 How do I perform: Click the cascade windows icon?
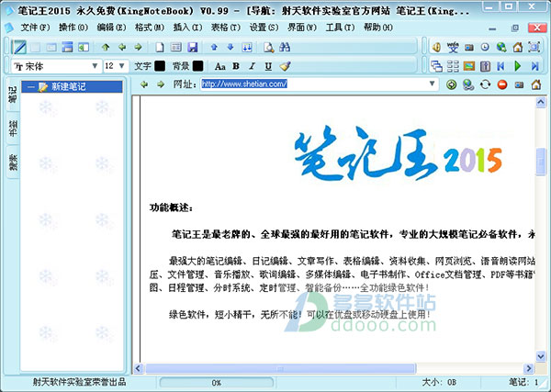tap(436, 66)
